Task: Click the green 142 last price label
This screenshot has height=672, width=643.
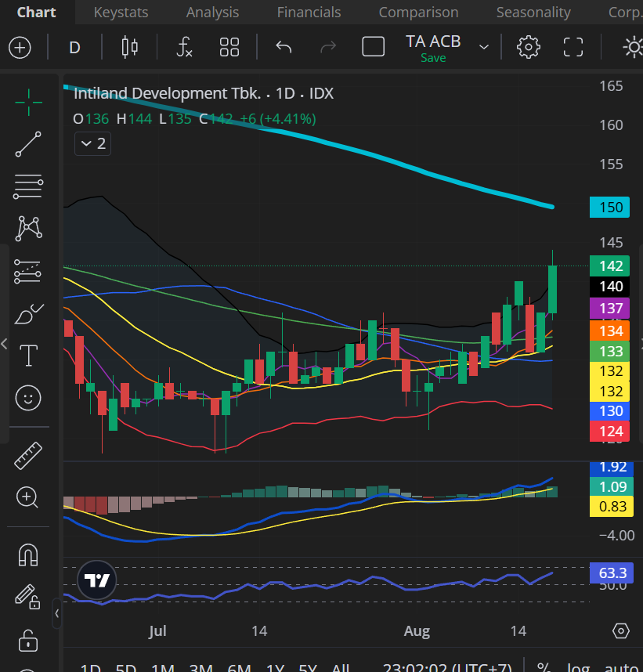Action: click(609, 266)
